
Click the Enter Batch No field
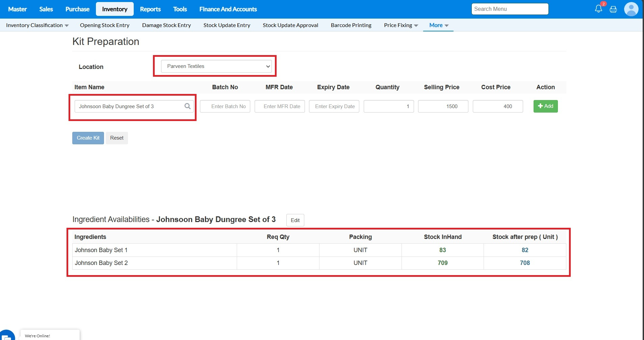pos(225,106)
